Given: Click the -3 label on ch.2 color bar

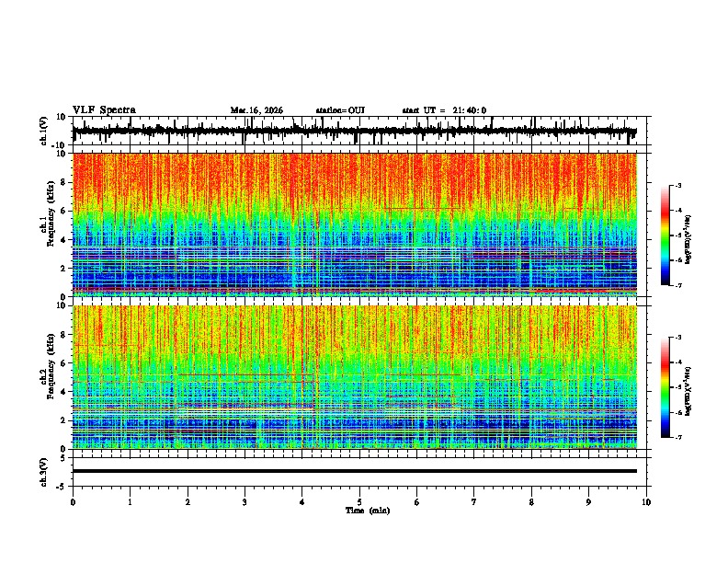Looking at the screenshot, I should 678,338.
